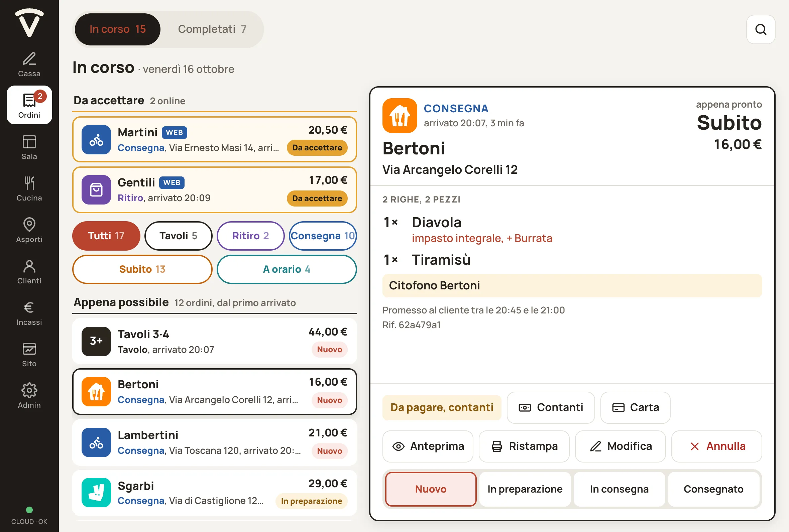789x532 pixels.
Task: Click the app logo at sidebar top
Action: point(29,22)
